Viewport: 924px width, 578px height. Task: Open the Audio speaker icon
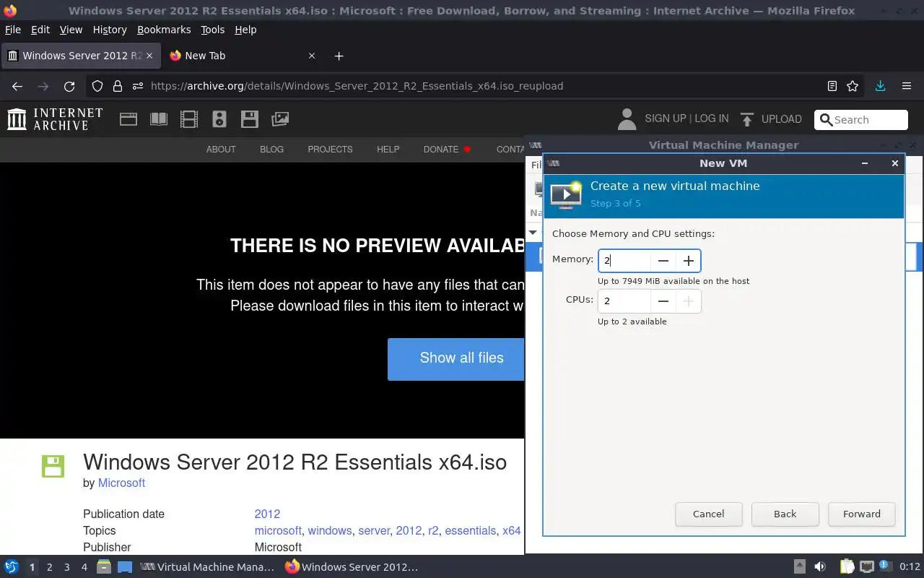pyautogui.click(x=219, y=119)
